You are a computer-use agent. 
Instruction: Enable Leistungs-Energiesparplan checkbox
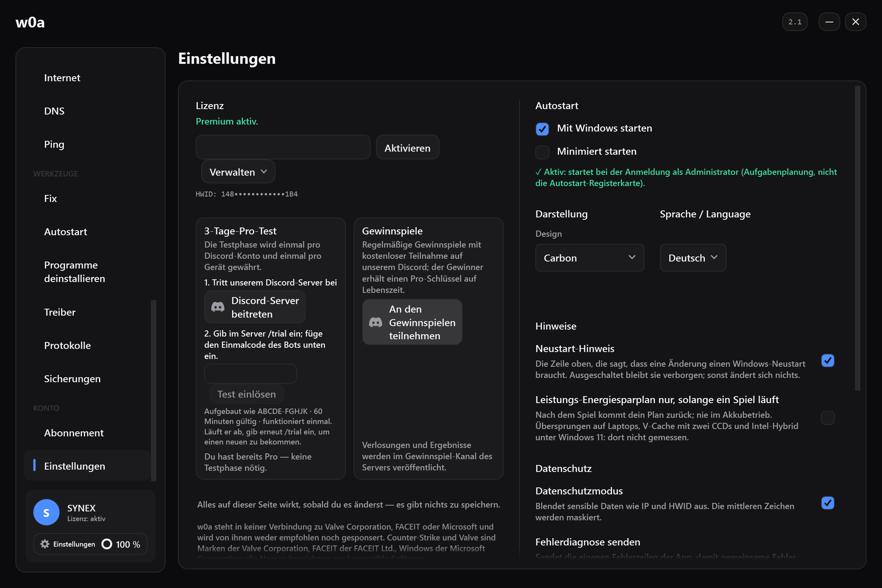click(828, 418)
